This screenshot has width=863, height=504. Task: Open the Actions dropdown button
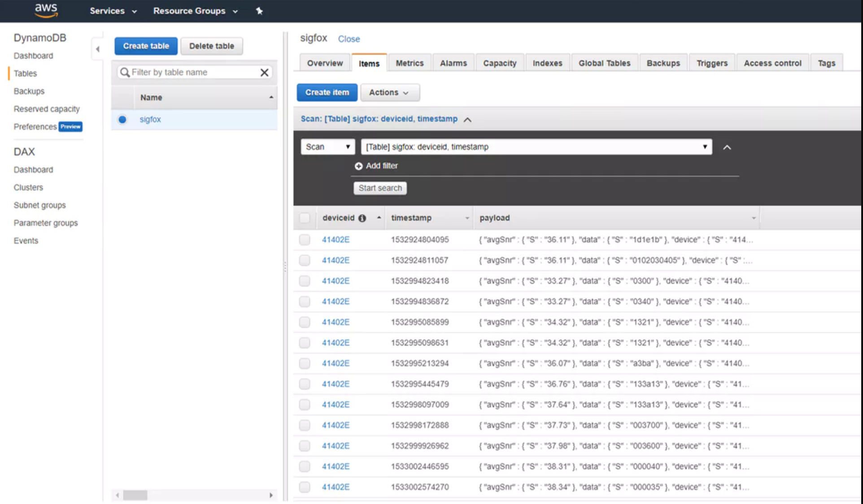click(390, 92)
